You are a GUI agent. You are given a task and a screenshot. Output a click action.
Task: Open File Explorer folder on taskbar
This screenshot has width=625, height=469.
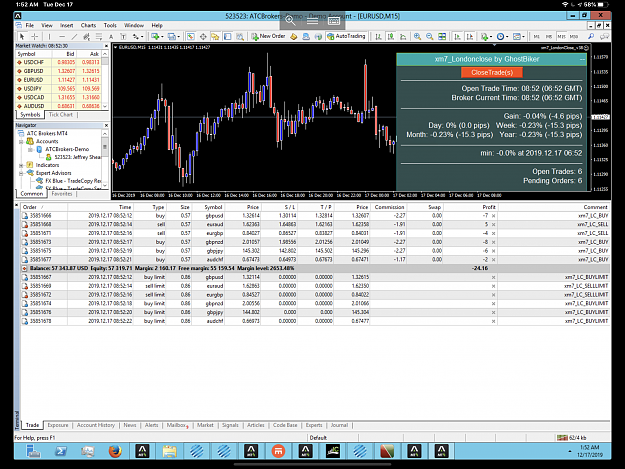point(169,451)
